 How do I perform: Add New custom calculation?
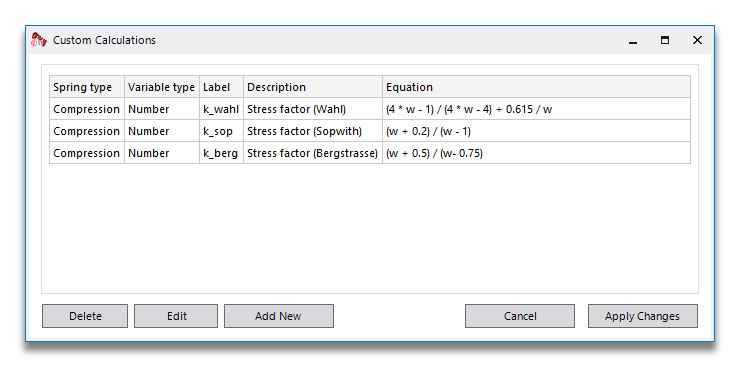(x=279, y=316)
